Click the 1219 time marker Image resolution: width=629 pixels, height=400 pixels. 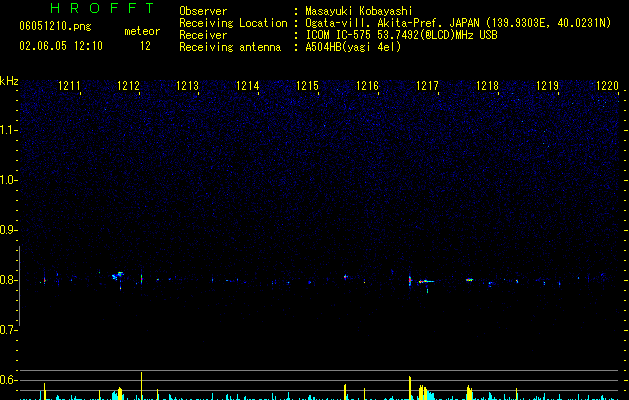548,86
